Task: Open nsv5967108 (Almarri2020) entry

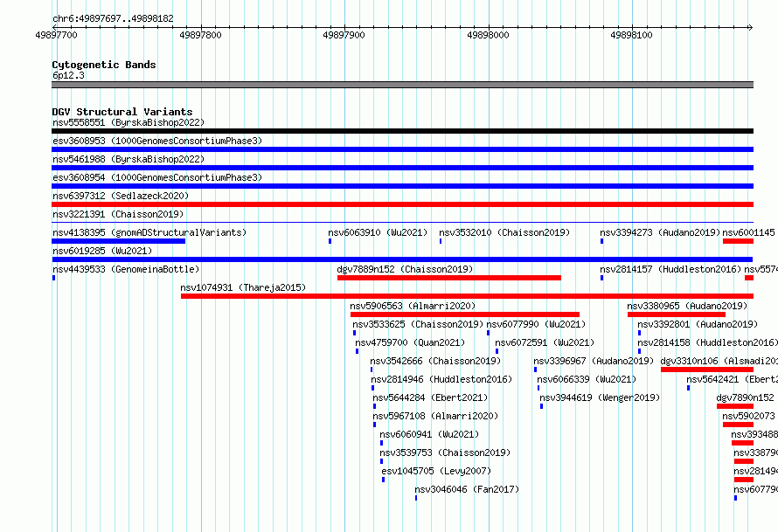Action: tap(435, 416)
